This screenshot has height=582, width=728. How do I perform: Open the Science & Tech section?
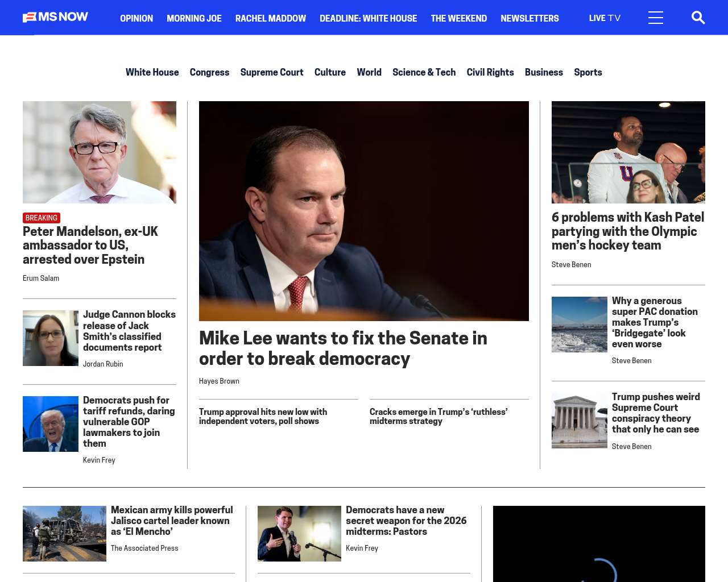pyautogui.click(x=424, y=72)
